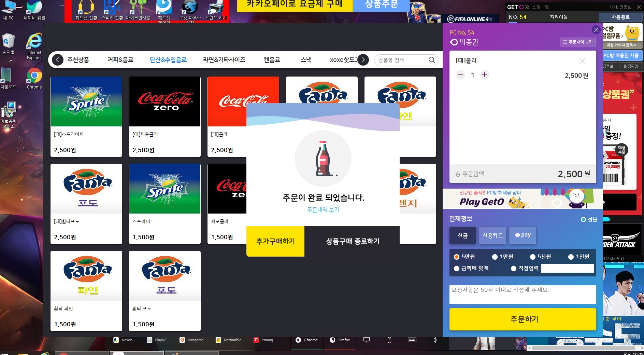
Task: Choose Kakao pay payment method
Action: tap(523, 235)
